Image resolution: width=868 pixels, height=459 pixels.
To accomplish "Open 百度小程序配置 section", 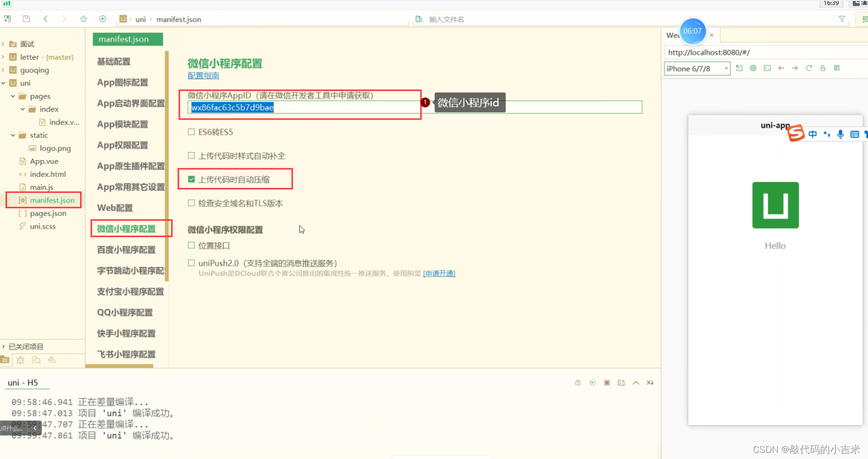I will (x=127, y=250).
